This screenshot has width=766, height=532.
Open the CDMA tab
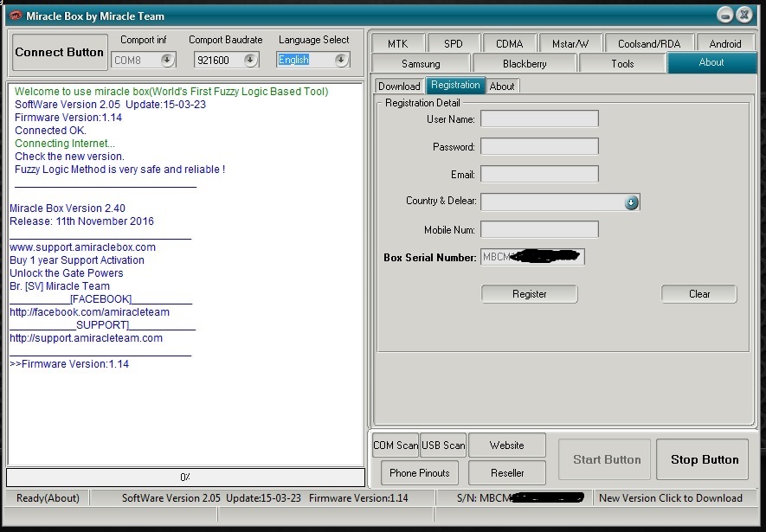click(510, 43)
